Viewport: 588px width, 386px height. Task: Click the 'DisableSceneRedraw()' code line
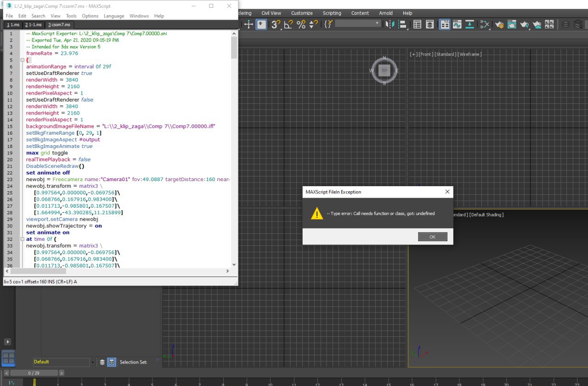(55, 166)
